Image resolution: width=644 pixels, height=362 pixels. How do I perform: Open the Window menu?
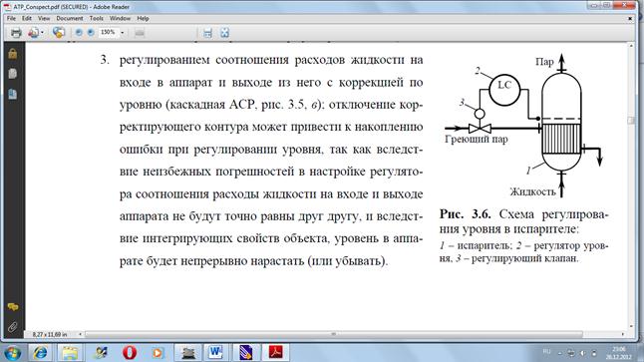click(x=120, y=19)
